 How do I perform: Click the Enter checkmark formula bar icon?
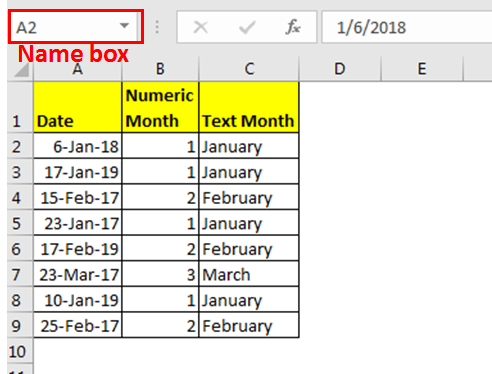(247, 27)
